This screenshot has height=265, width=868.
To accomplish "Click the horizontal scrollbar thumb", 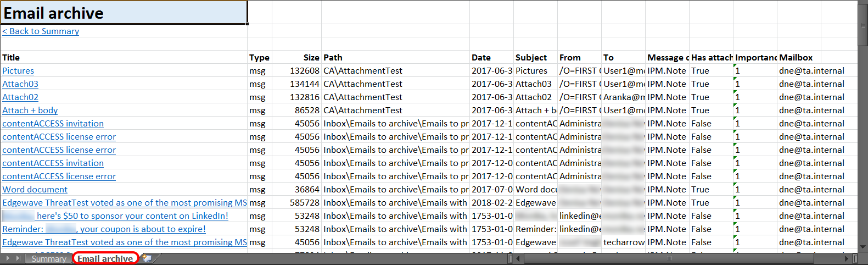I will 669,258.
